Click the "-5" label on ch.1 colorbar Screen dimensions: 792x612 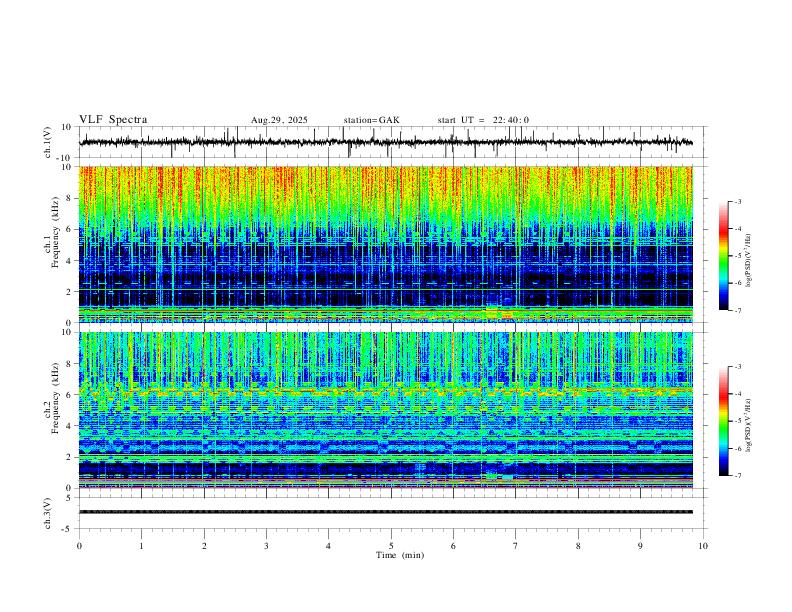pyautogui.click(x=738, y=256)
